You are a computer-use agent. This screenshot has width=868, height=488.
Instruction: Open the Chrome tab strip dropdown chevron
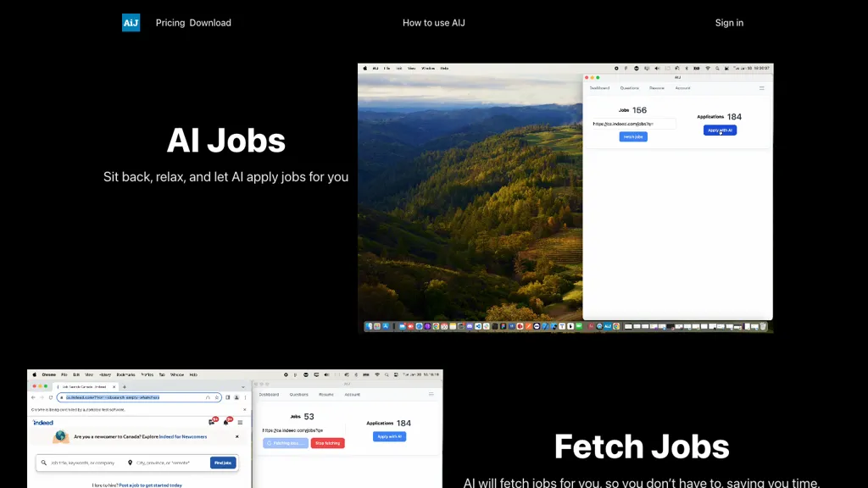(245, 386)
